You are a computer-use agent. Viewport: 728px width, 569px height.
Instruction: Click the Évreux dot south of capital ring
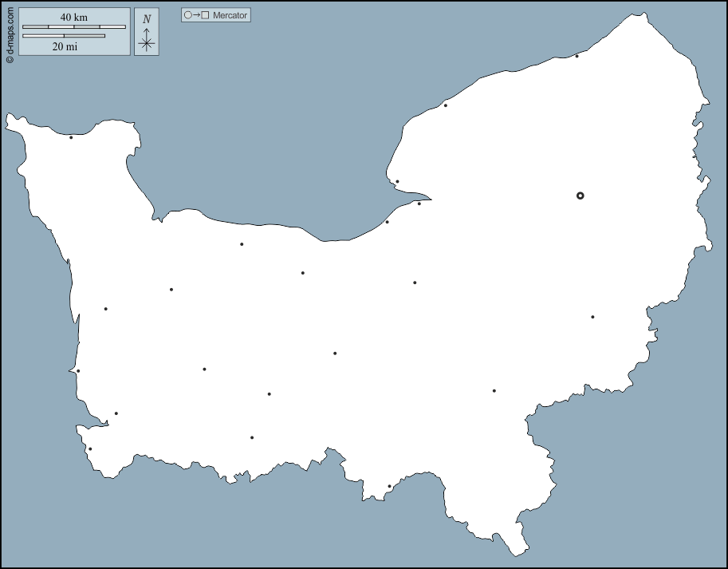592,317
